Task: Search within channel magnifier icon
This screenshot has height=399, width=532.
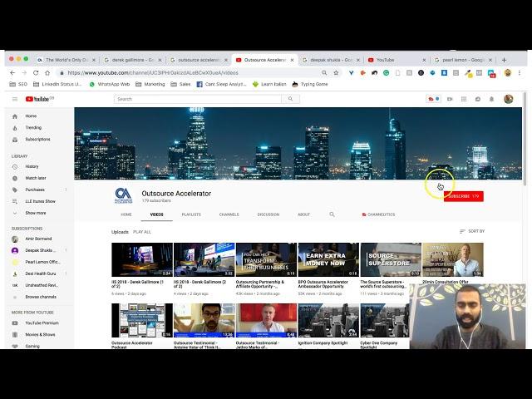Action: [332, 214]
